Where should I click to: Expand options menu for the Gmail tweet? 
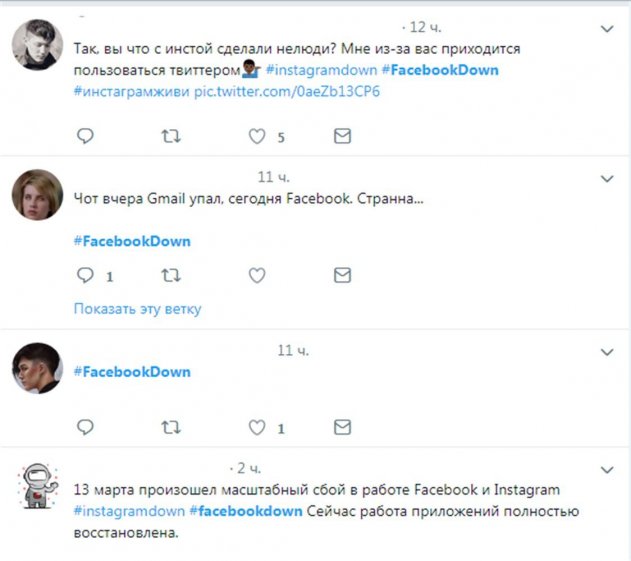pos(606,179)
